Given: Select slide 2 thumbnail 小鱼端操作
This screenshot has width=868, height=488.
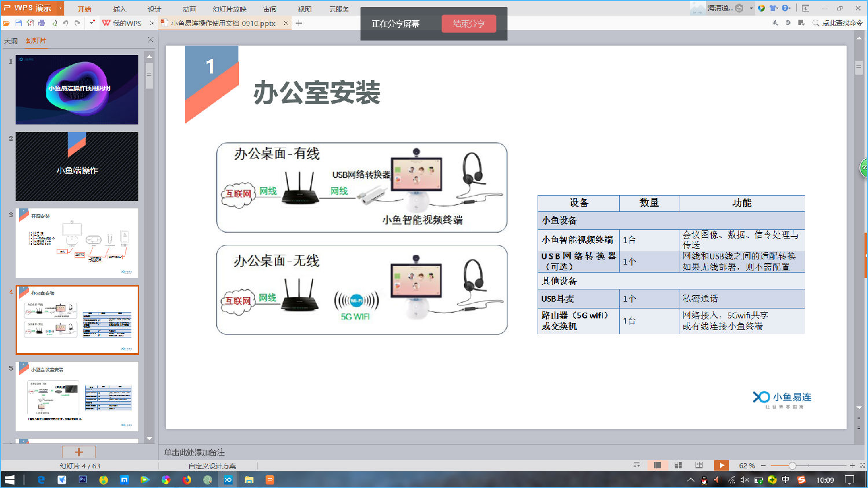Looking at the screenshot, I should (x=77, y=166).
